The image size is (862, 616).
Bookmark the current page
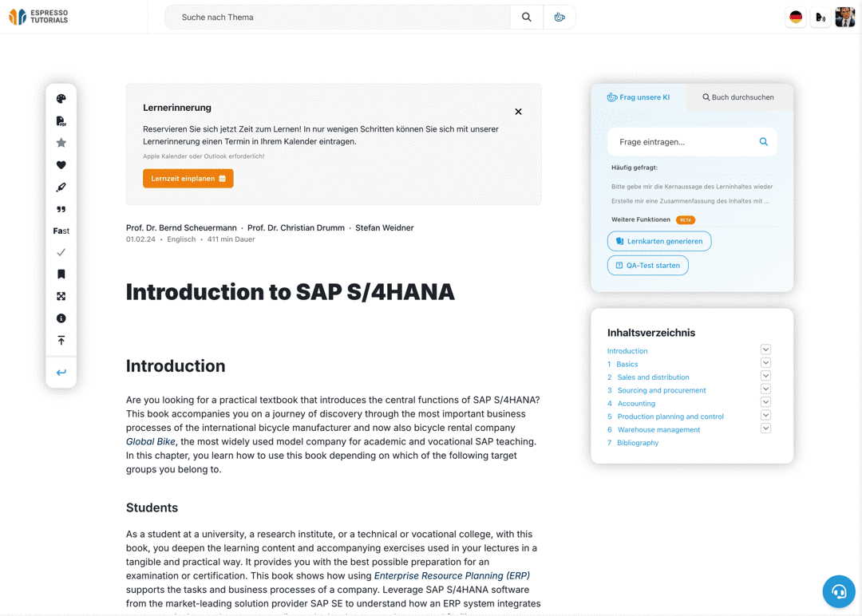tap(61, 274)
